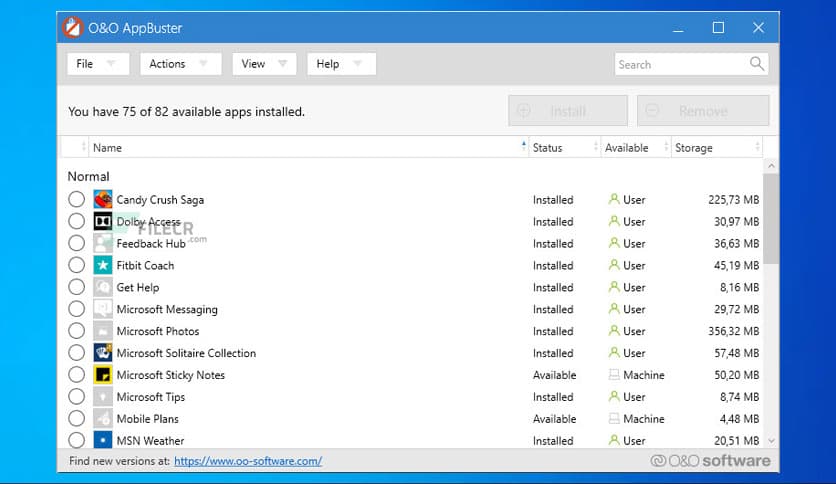Open the oo-software.com link

tap(248, 461)
